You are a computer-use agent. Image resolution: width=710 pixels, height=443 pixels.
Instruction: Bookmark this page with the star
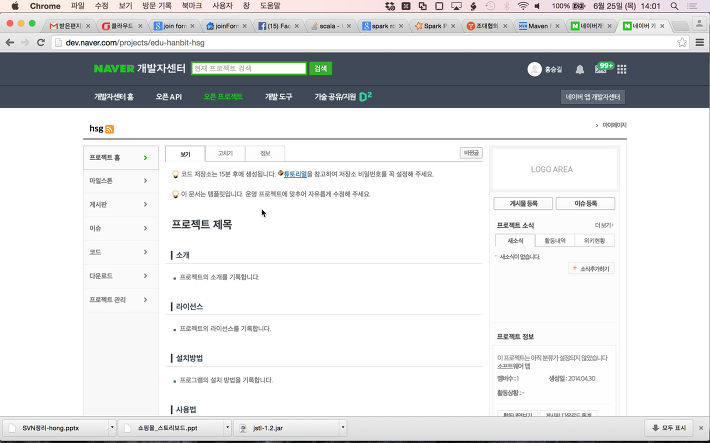pos(682,43)
